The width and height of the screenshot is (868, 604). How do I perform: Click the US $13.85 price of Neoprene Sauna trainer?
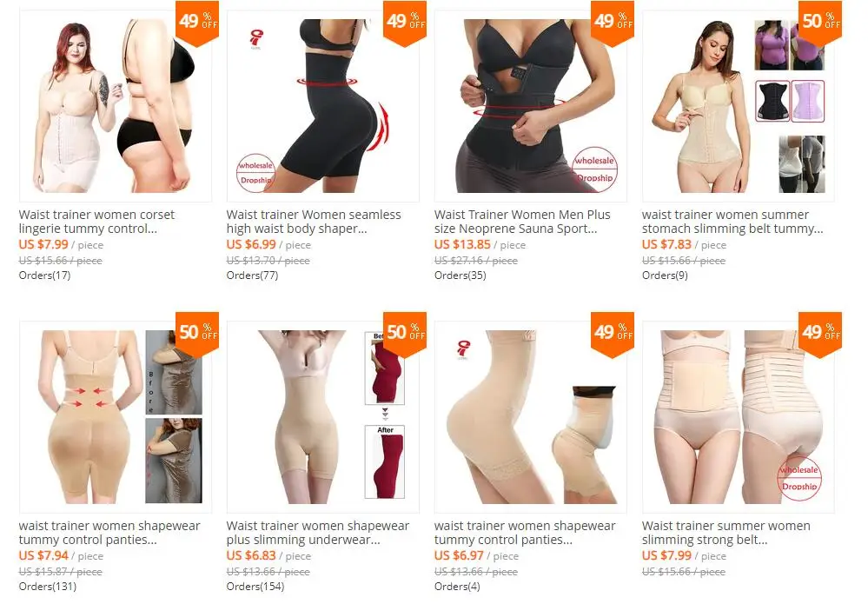462,244
